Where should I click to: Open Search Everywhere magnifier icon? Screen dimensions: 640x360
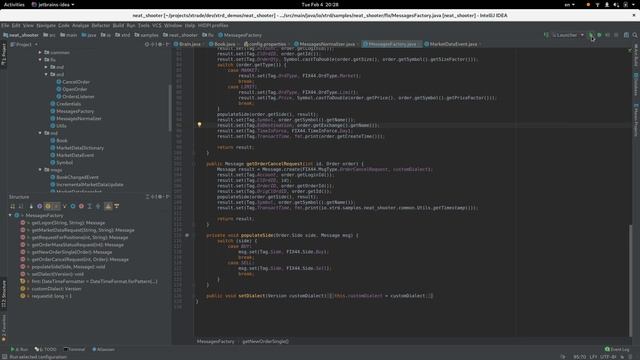point(635,35)
